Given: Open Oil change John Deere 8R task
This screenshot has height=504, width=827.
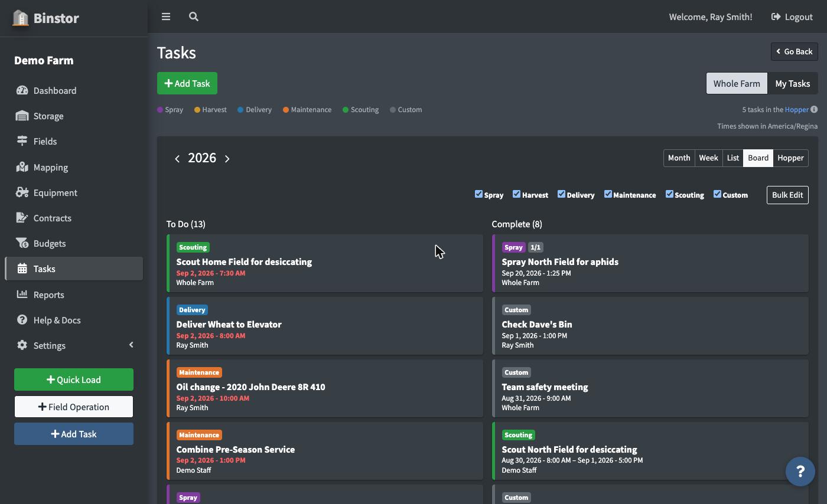Looking at the screenshot, I should [x=325, y=388].
